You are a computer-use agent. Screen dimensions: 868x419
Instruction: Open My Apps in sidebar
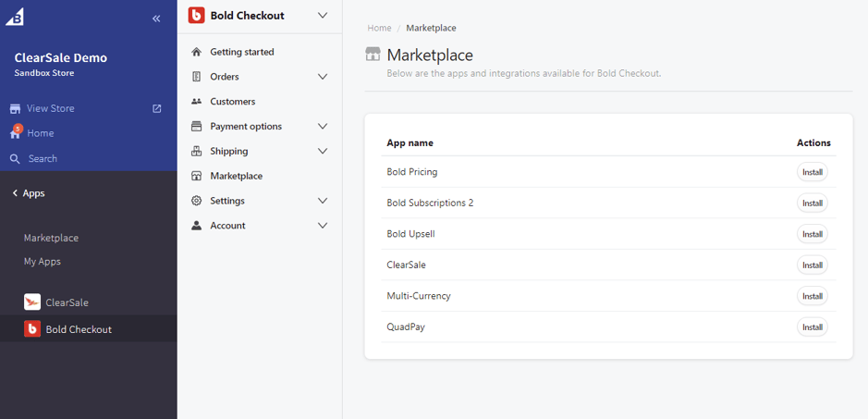point(43,262)
